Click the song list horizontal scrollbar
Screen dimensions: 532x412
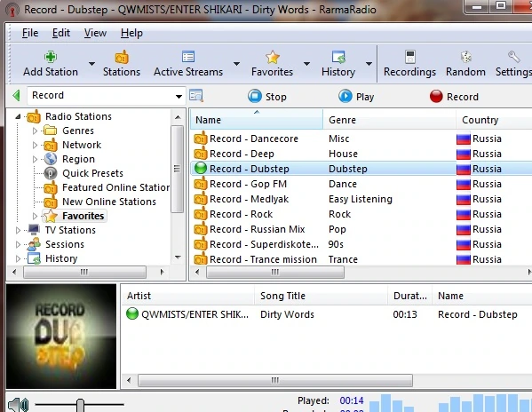(x=275, y=380)
